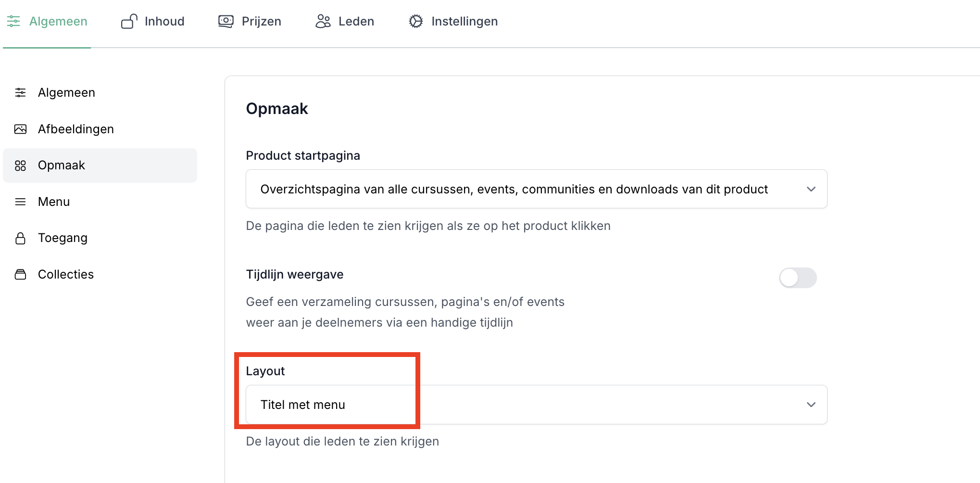Enable the Tijdlijn weergave switch

[797, 278]
